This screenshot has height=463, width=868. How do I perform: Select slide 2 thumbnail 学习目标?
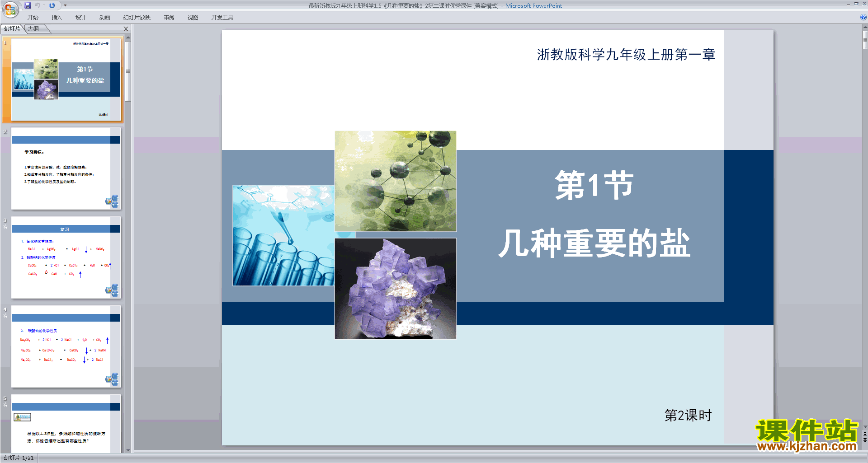click(66, 168)
